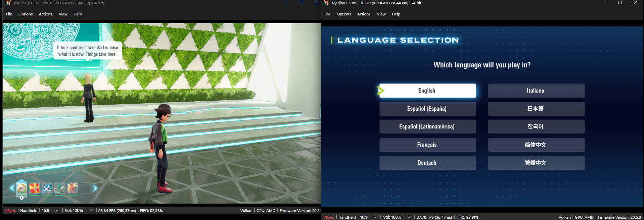Select the Metagross party slot icon
This screenshot has width=644, height=220.
tap(47, 188)
